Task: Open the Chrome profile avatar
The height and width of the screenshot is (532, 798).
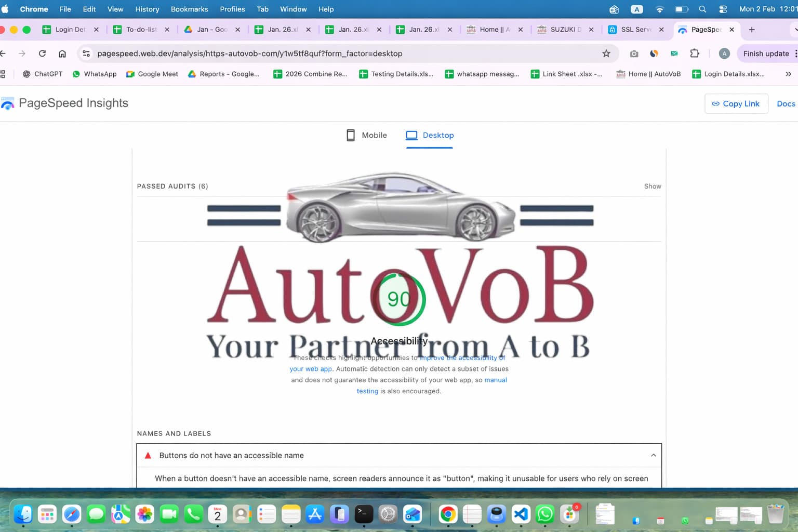Action: pyautogui.click(x=724, y=54)
